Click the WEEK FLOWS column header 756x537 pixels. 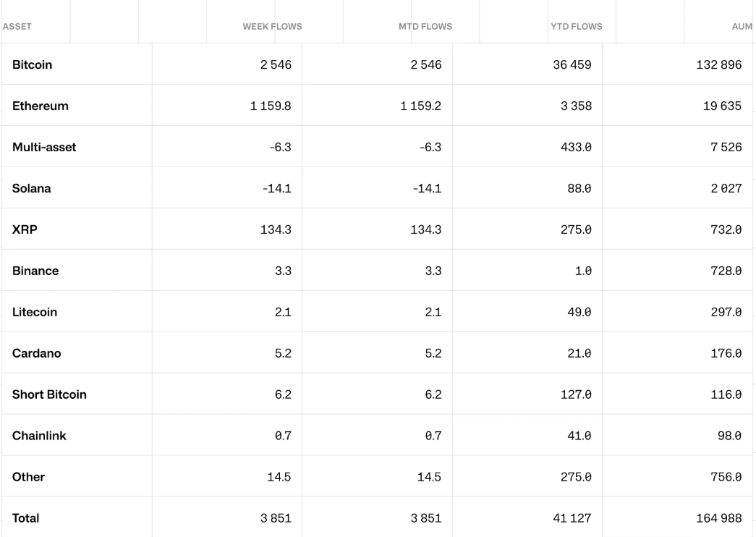click(x=272, y=27)
